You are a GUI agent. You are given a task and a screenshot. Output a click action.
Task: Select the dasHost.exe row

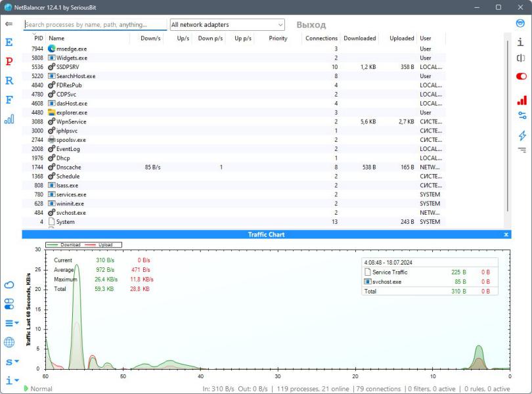(234, 104)
